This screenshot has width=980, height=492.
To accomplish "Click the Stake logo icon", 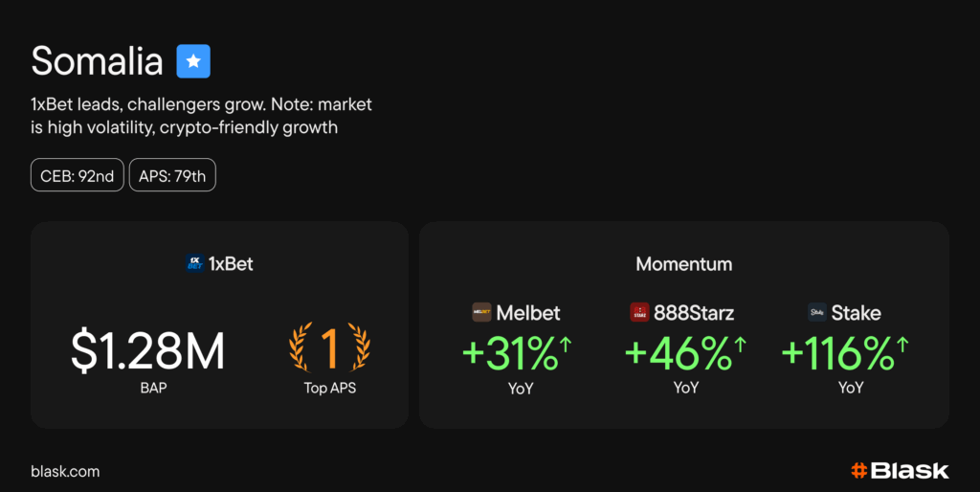I will coord(817,312).
